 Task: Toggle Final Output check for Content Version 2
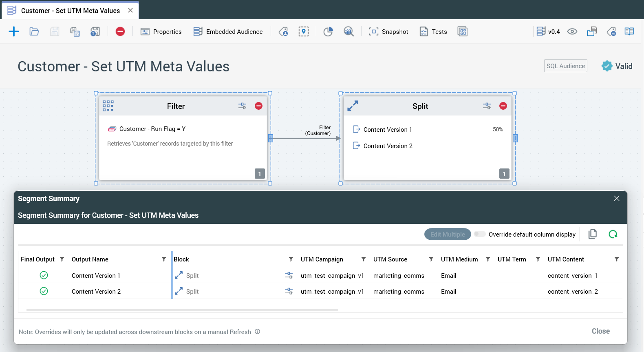coord(44,291)
